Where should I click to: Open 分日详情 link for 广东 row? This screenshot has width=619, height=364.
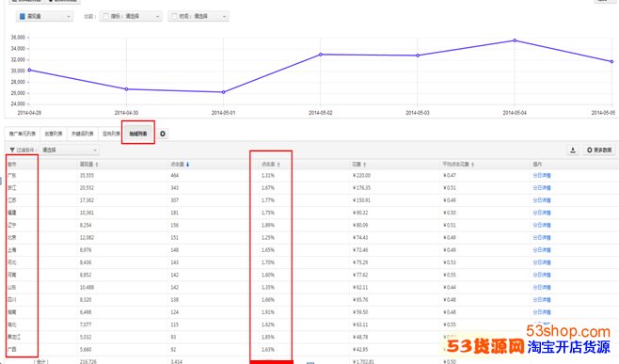tap(542, 176)
